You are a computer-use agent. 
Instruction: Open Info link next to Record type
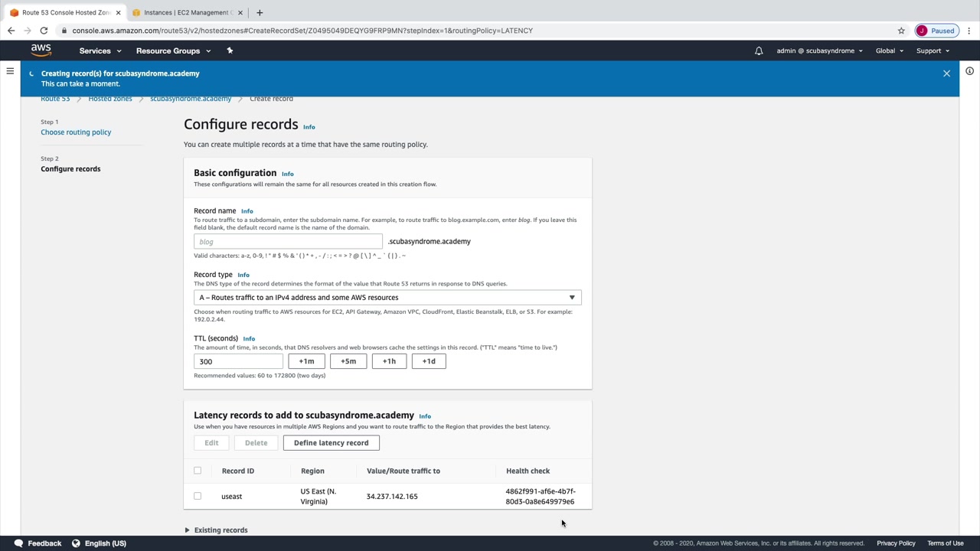(x=243, y=275)
